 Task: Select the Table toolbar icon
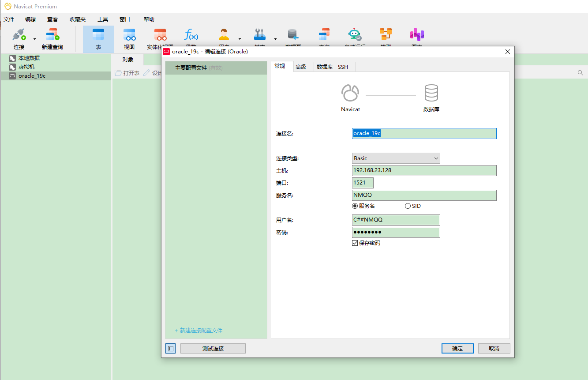[x=98, y=35]
